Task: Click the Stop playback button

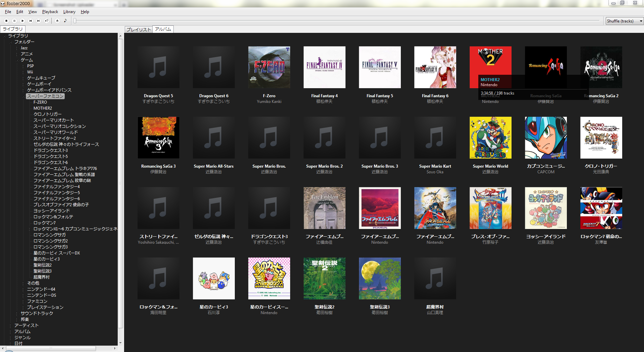Action: pyautogui.click(x=6, y=21)
